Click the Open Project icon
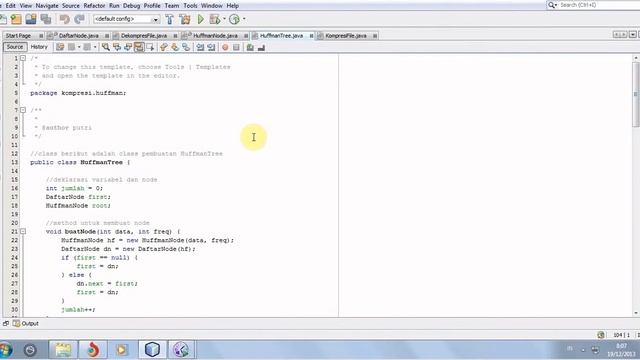This screenshot has width=640, height=360. click(31, 19)
